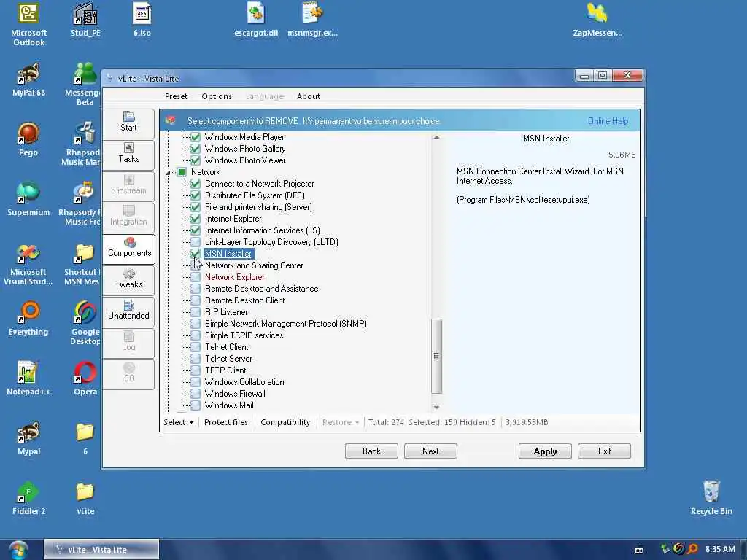Check Link-Layer Topology Discovery (LLTD)

tap(196, 242)
